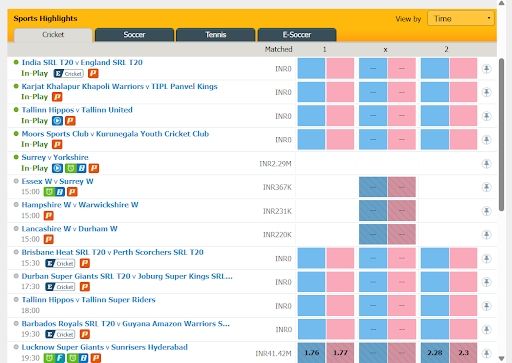The height and width of the screenshot is (363, 512).
Task: Click INR2.29M matched amount for Surrey v Yorkshire
Action: 275,164
